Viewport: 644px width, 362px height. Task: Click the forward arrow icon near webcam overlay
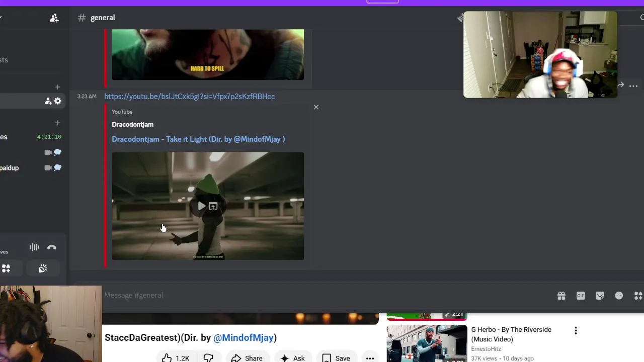(621, 85)
